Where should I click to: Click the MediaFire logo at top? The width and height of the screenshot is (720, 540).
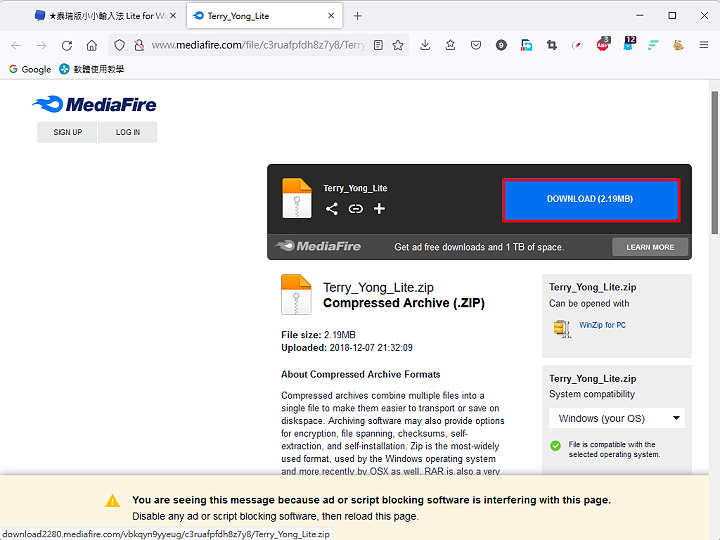coord(94,104)
